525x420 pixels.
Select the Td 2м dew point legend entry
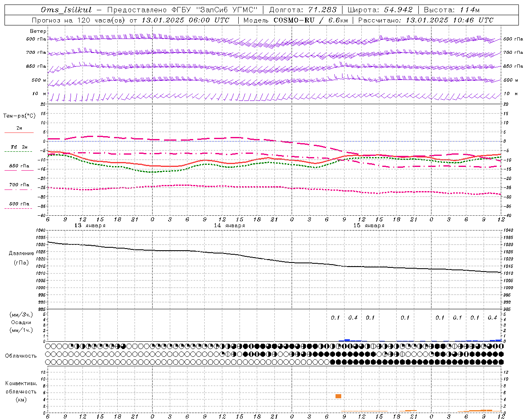pos(19,148)
